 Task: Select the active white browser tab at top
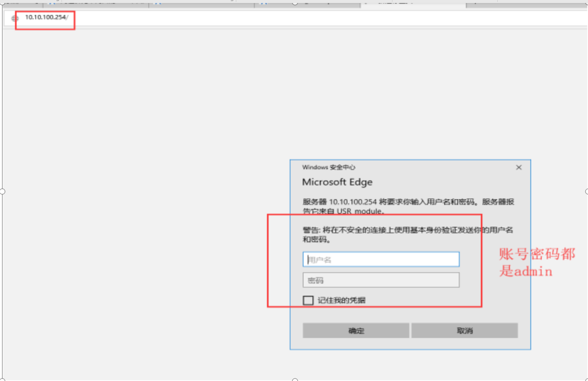click(413, 3)
